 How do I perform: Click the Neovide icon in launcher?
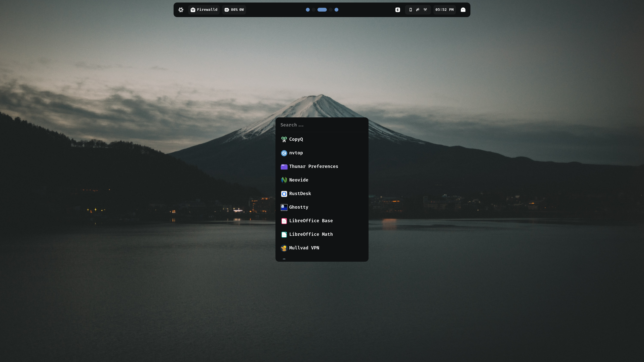[284, 180]
